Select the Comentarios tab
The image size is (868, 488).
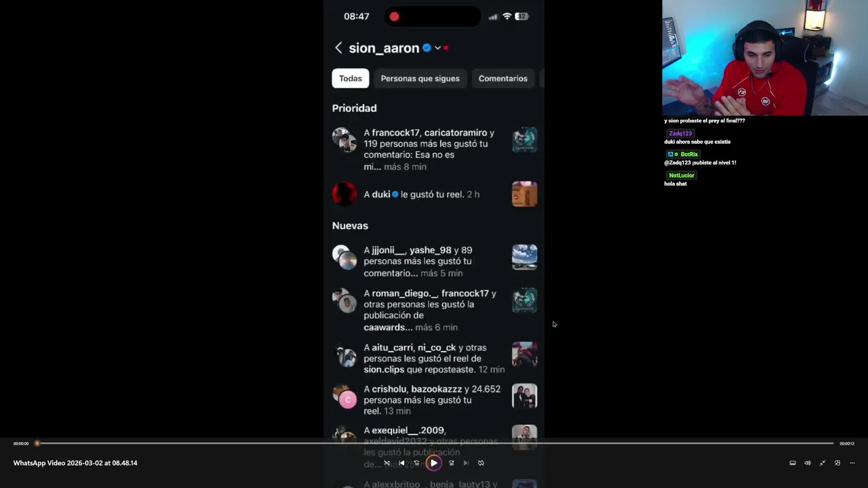coord(502,78)
